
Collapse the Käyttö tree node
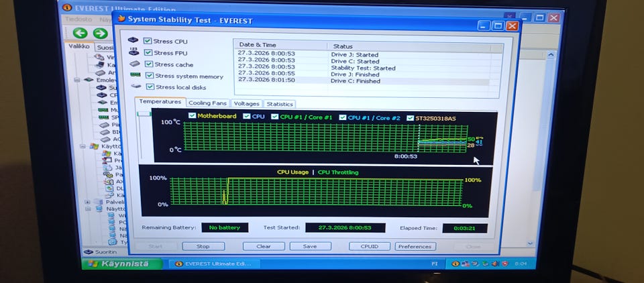click(x=83, y=146)
